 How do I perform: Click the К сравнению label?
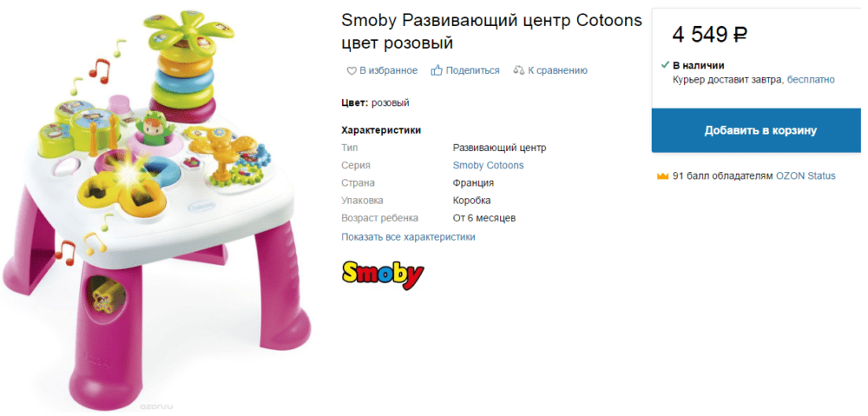point(557,70)
